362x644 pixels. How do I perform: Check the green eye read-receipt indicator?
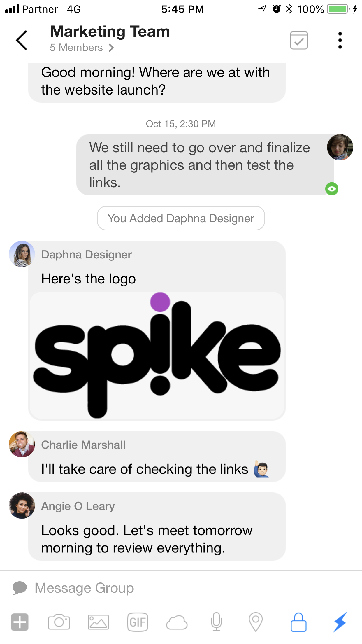(x=332, y=189)
